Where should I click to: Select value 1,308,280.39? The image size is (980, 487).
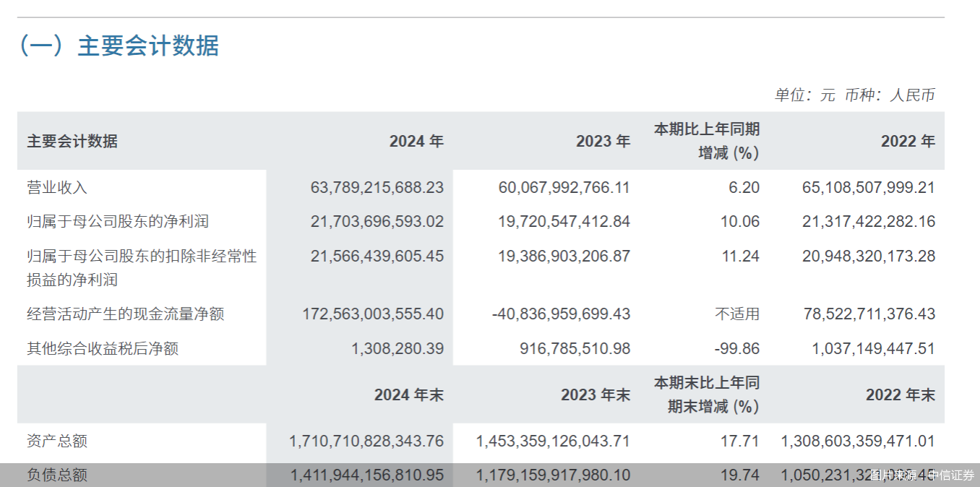click(x=397, y=348)
